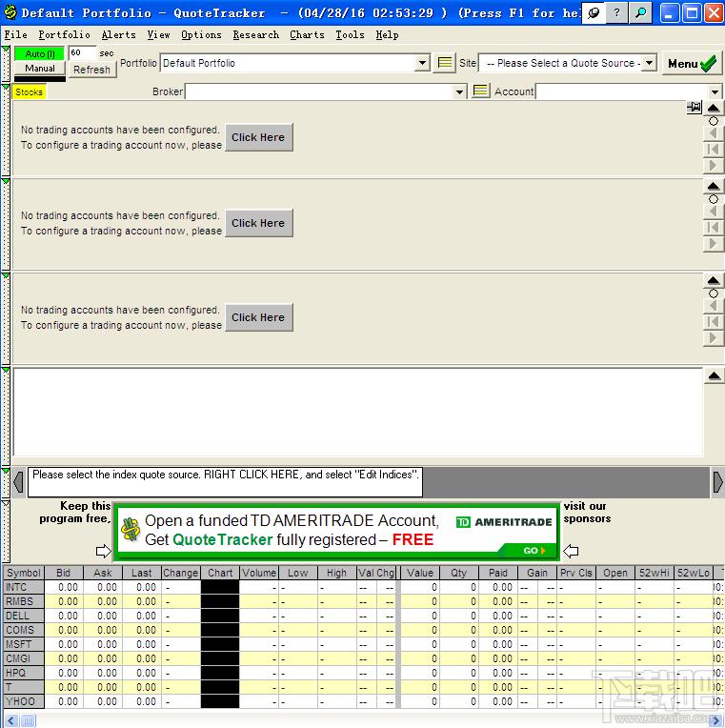Click the next arrow in the middle trading panel

pos(714,244)
